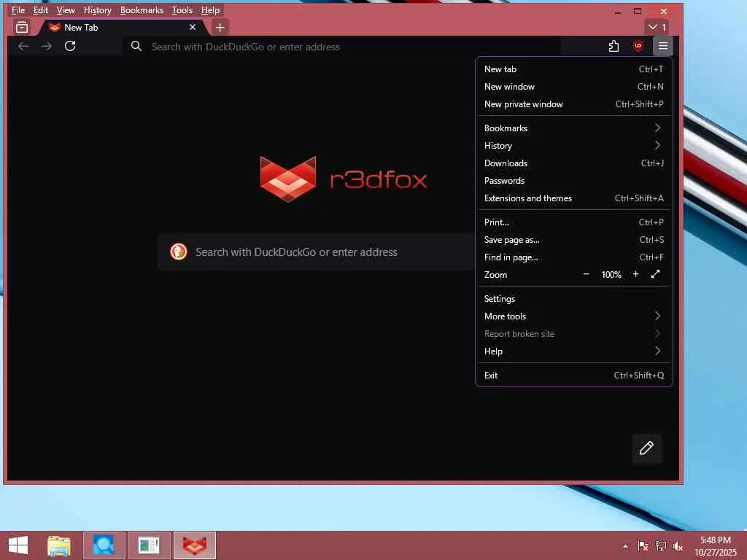
Task: Open the File menu in menu bar
Action: 18,10
